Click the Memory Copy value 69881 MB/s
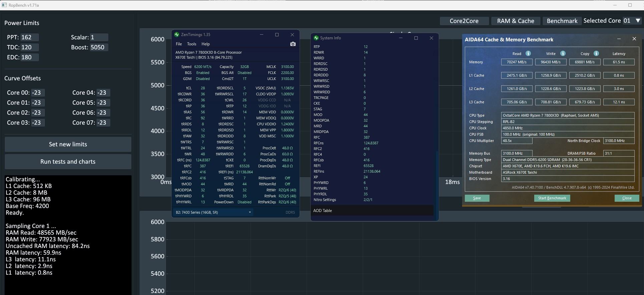 coord(585,62)
